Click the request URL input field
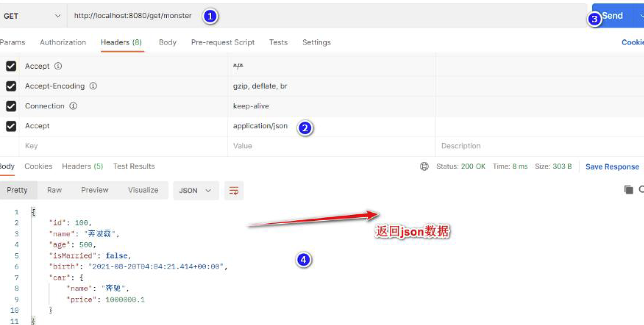Screen dimensions: 644x325 coord(327,16)
